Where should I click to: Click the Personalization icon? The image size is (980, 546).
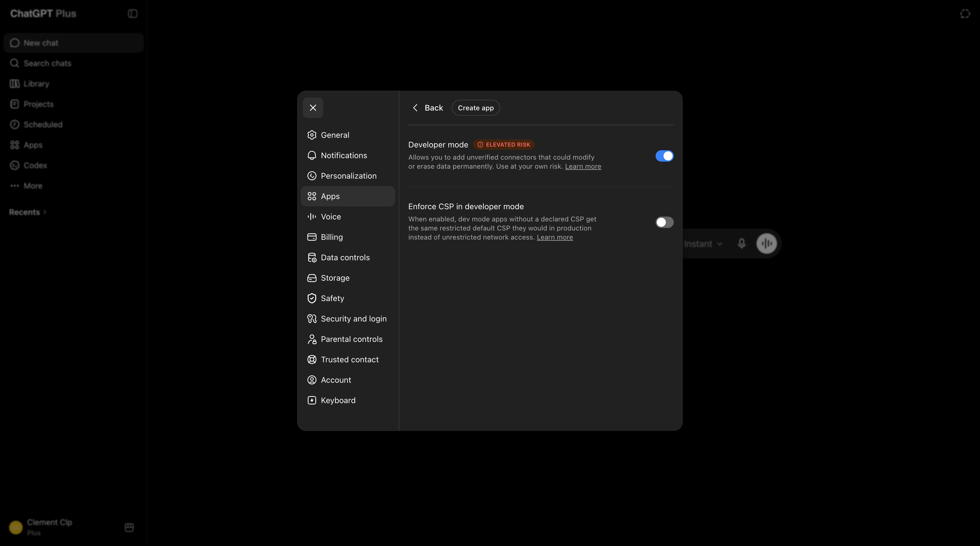coord(312,176)
